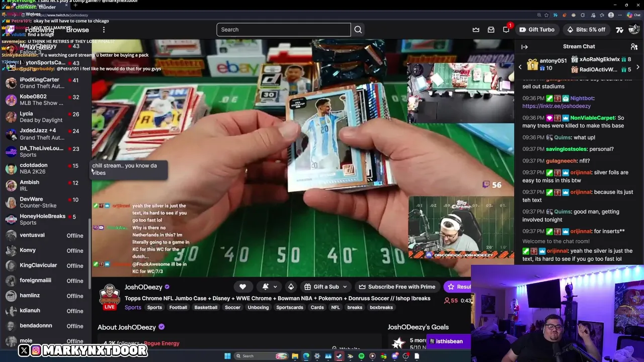Image resolution: width=644 pixels, height=362 pixels.
Task: Show previous gift leaderboard entries arrow
Action: (x=520, y=67)
